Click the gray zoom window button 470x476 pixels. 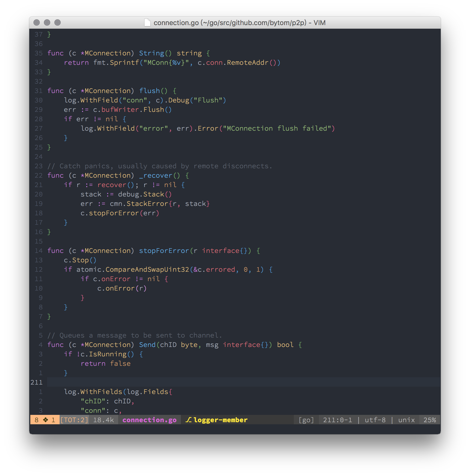tap(58, 23)
